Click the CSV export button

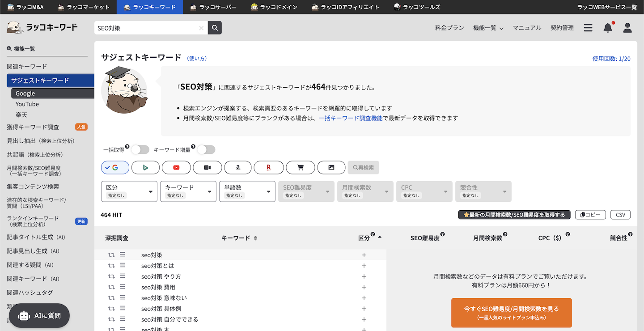(620, 215)
